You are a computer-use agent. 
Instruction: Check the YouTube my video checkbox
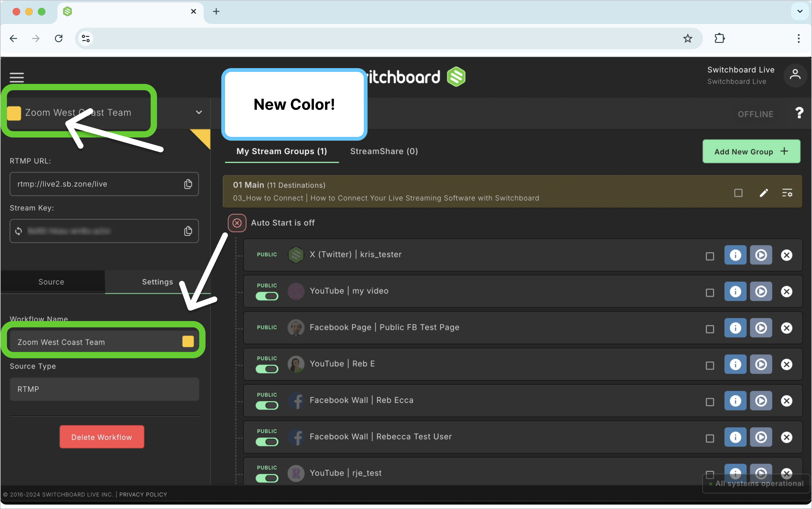tap(710, 293)
